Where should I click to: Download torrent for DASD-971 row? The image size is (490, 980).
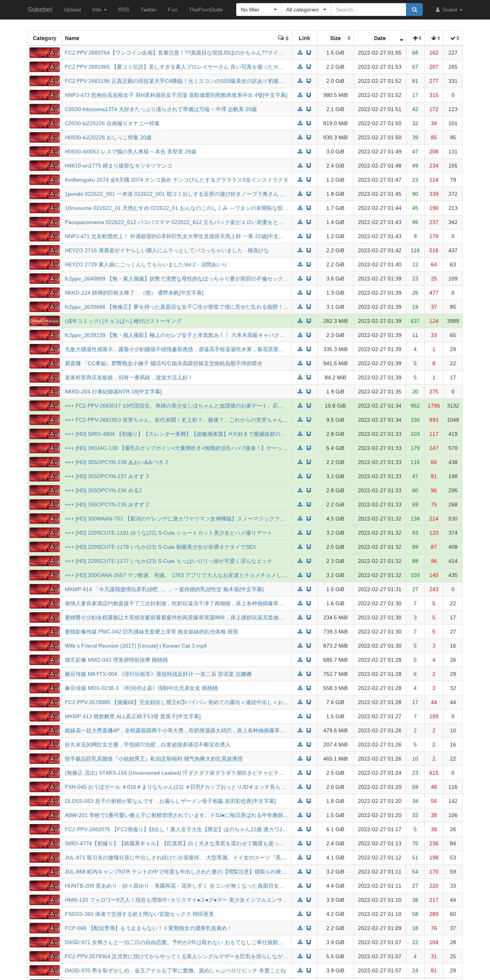(x=300, y=942)
